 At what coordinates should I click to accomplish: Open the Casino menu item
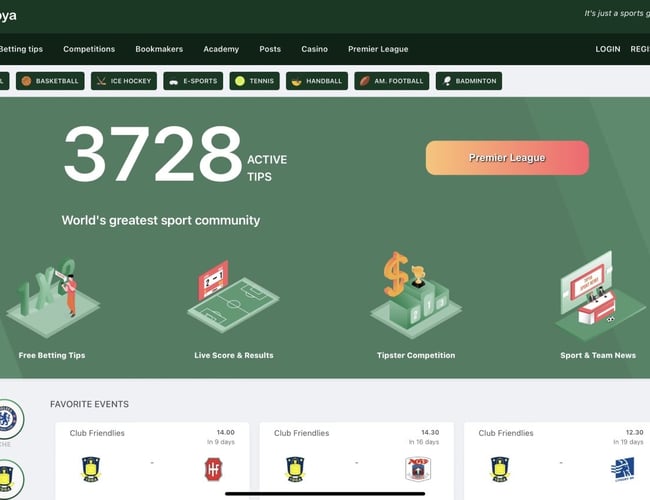point(315,49)
